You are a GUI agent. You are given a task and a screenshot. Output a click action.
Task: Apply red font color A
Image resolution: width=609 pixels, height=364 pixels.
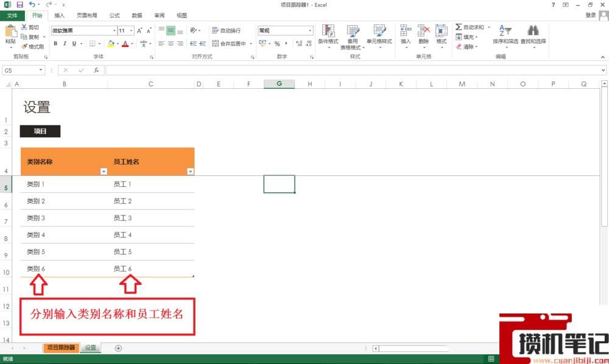[125, 43]
